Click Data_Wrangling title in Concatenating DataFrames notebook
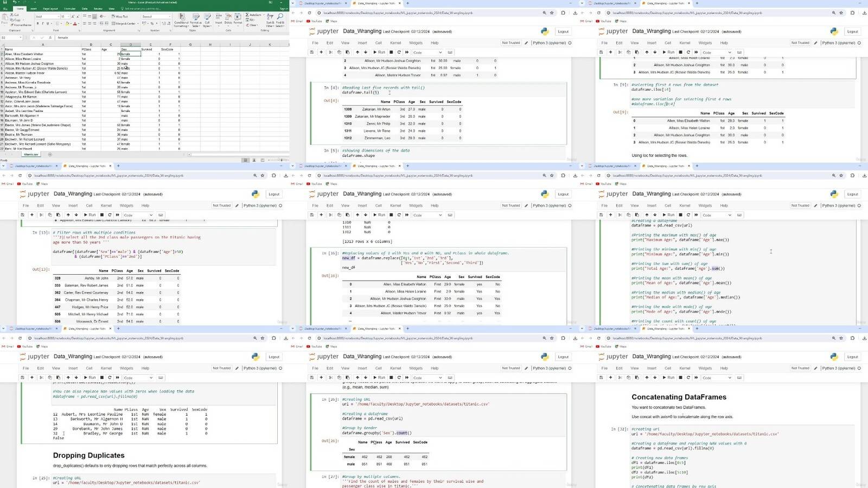The width and height of the screenshot is (868, 488). coord(652,357)
